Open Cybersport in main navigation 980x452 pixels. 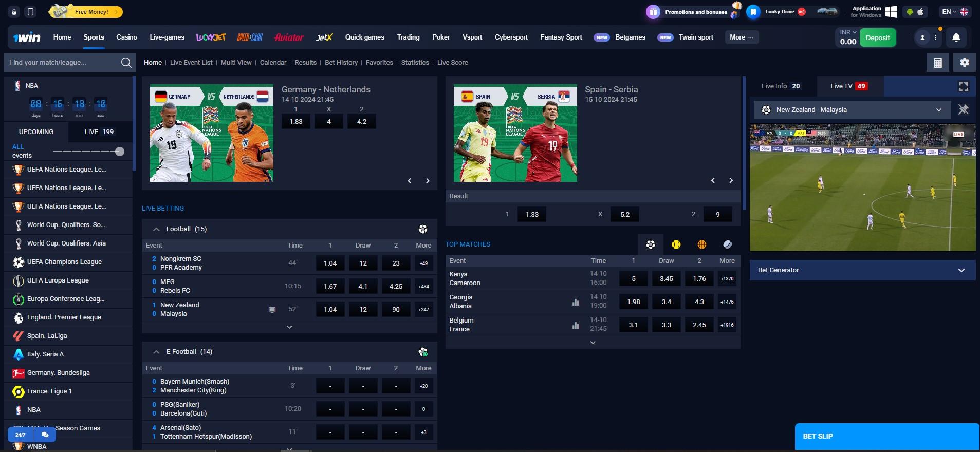511,37
